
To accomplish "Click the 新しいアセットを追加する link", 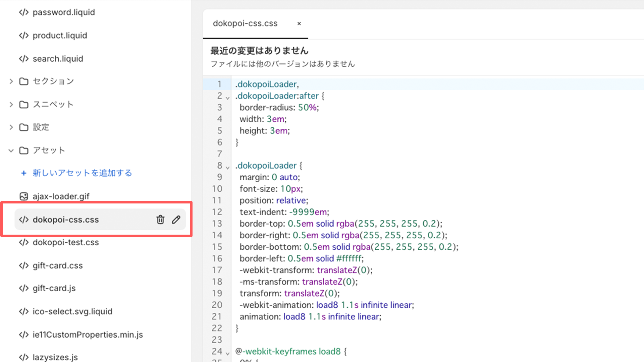I will (82, 173).
